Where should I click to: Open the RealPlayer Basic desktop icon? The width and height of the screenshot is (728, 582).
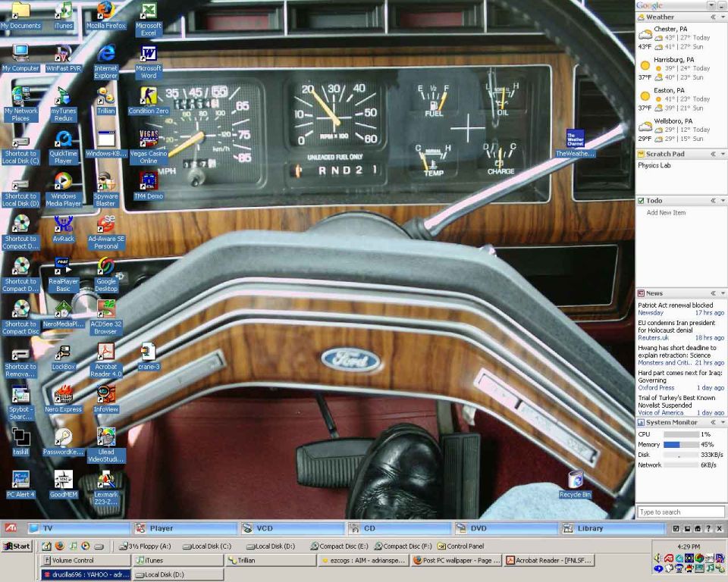[x=64, y=275]
